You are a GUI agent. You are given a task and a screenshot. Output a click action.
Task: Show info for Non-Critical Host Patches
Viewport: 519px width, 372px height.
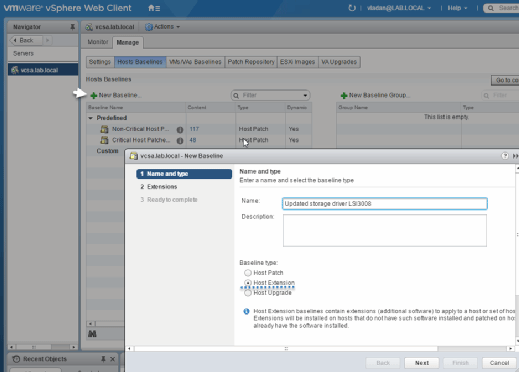(180, 130)
